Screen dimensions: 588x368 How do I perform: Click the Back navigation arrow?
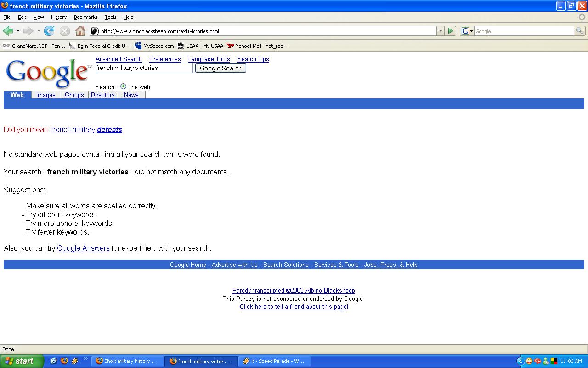point(8,31)
